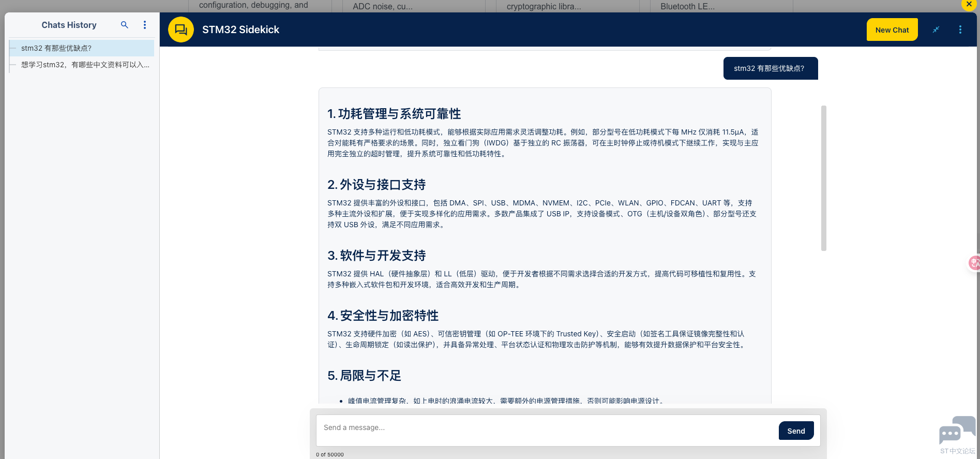Collapse the chat window with shrink icon
This screenshot has width=980, height=459.
(x=936, y=29)
